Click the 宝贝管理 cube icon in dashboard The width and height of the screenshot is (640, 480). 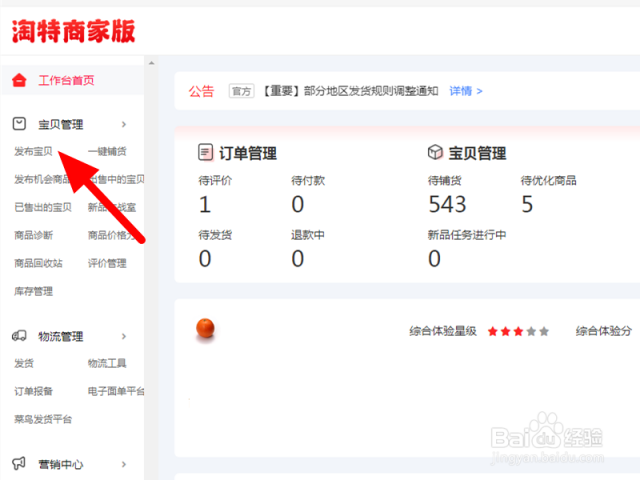click(x=435, y=152)
